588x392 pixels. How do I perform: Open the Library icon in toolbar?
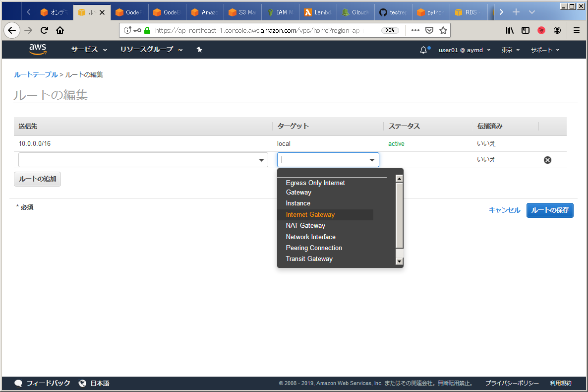click(x=510, y=30)
